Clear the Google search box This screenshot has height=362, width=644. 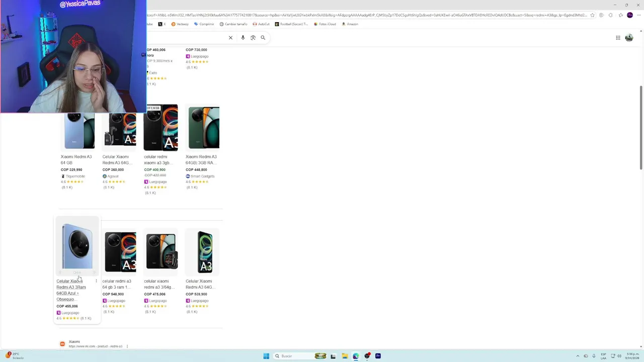[230, 38]
